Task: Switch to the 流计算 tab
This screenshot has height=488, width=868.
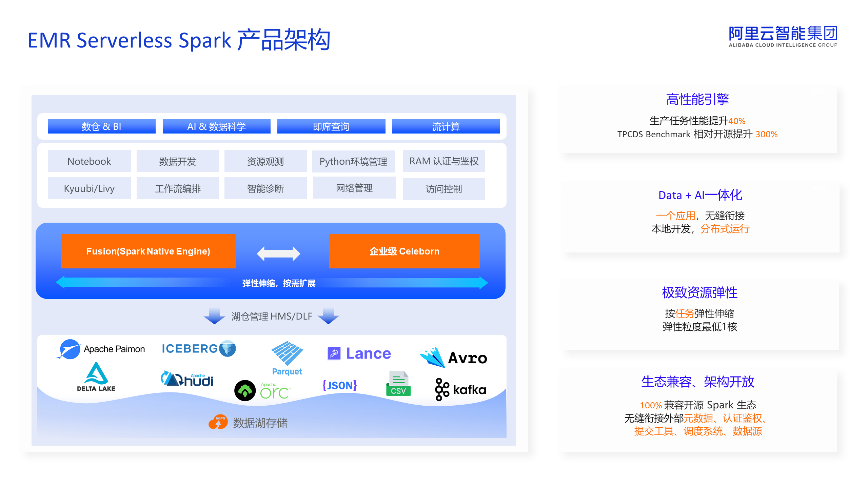Action: (x=446, y=126)
